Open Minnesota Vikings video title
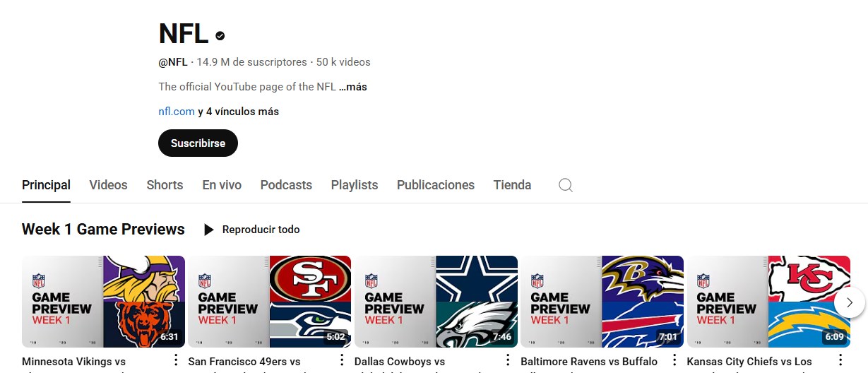The image size is (868, 373). (73, 362)
